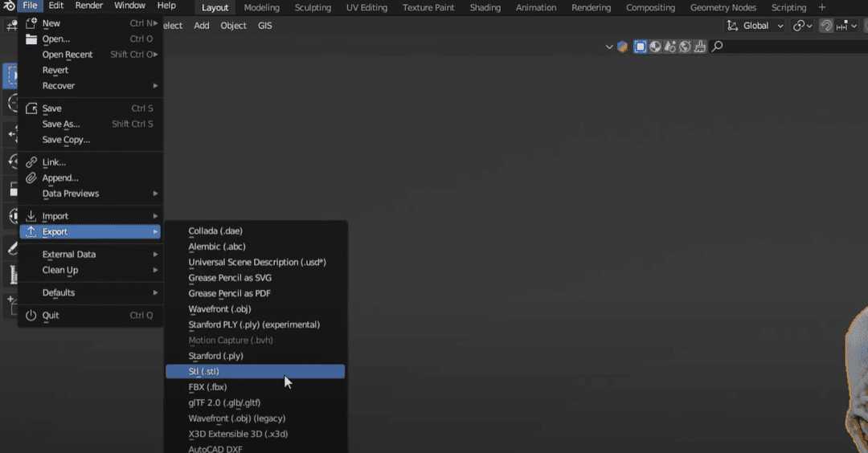Choose Stanford (.ply) export option
Image resolution: width=868 pixels, height=453 pixels.
tap(256, 356)
